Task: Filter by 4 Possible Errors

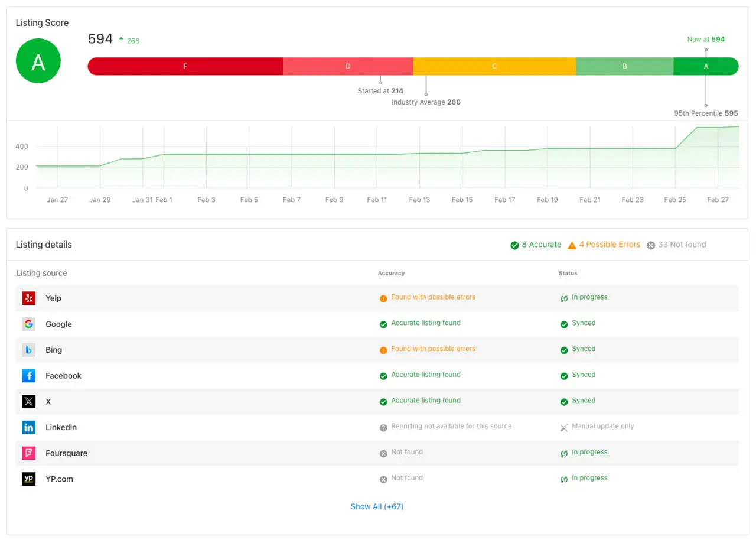Action: point(604,245)
